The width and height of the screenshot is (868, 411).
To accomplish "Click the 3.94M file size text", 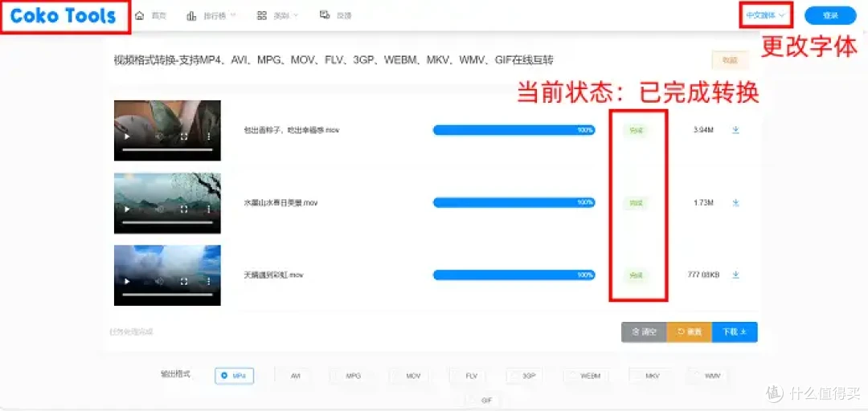I will [703, 131].
